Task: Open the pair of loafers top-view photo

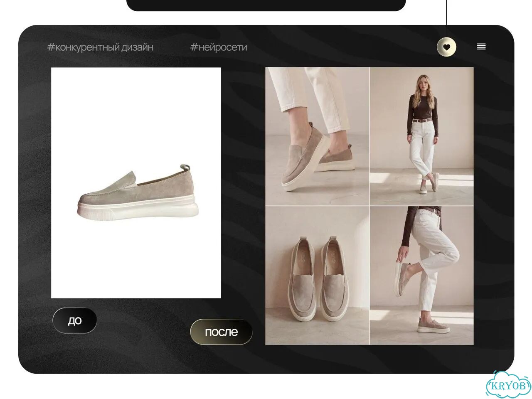Action: 317,276
